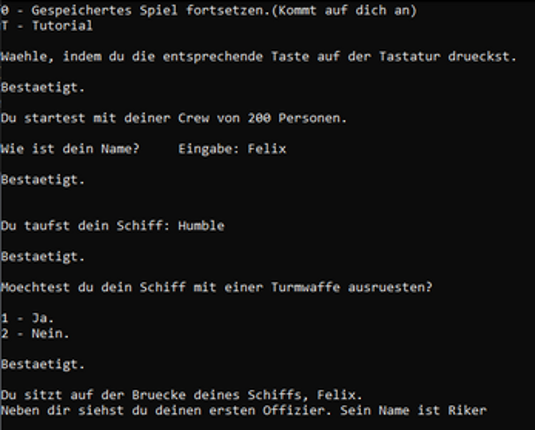Choose the '1 - Ja.' option
Screen dimensions: 535x430
[x=27, y=318]
